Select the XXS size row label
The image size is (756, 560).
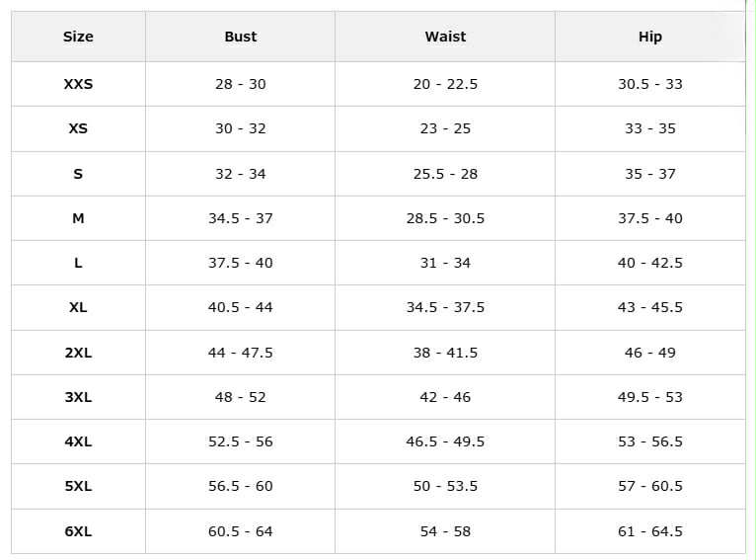click(x=78, y=84)
